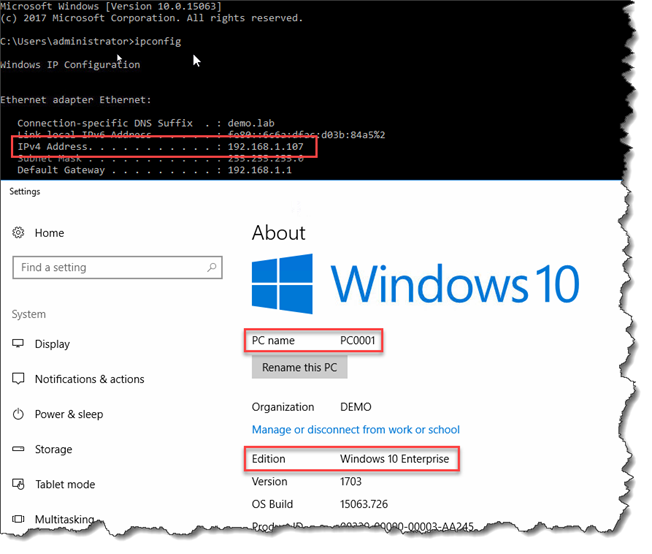Open the Display settings page

click(52, 344)
